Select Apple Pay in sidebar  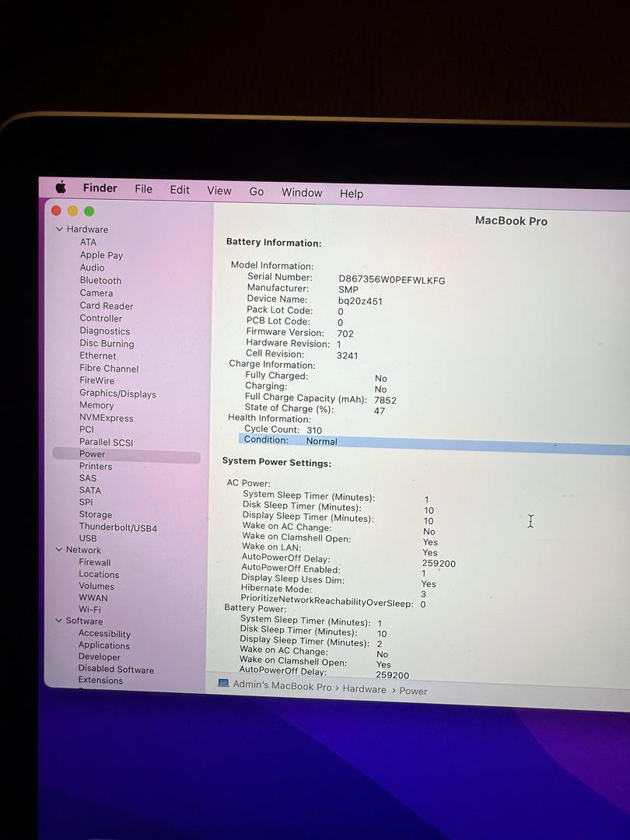click(101, 255)
